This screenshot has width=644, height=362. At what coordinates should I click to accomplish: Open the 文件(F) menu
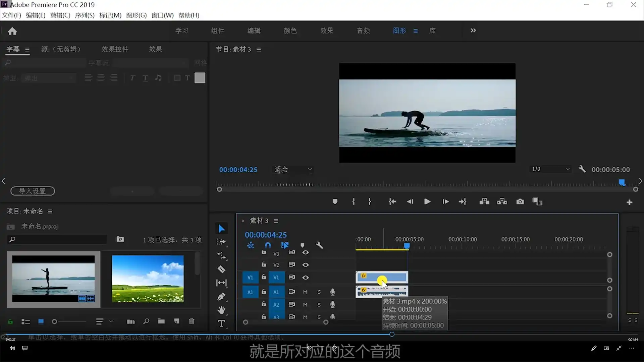(11, 15)
